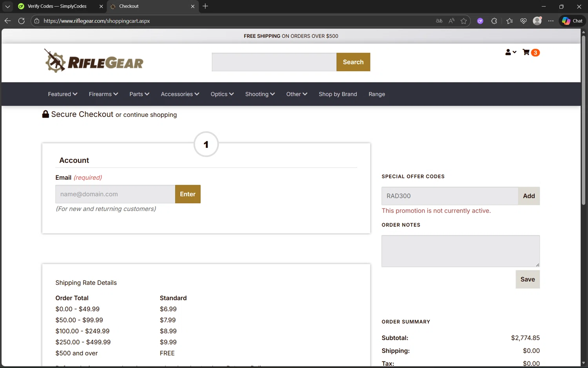Click the site search input field
The width and height of the screenshot is (588, 368).
[x=274, y=62]
